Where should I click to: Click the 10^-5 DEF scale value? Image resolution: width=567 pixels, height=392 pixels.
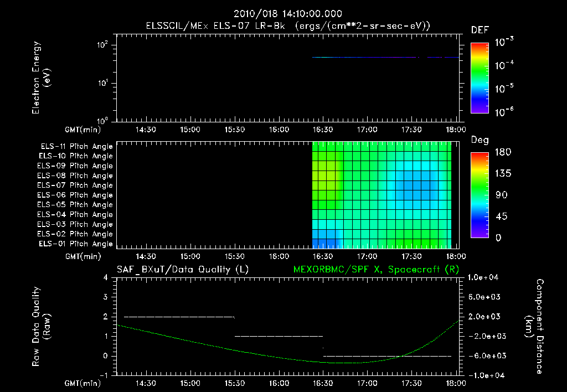pyautogui.click(x=504, y=88)
